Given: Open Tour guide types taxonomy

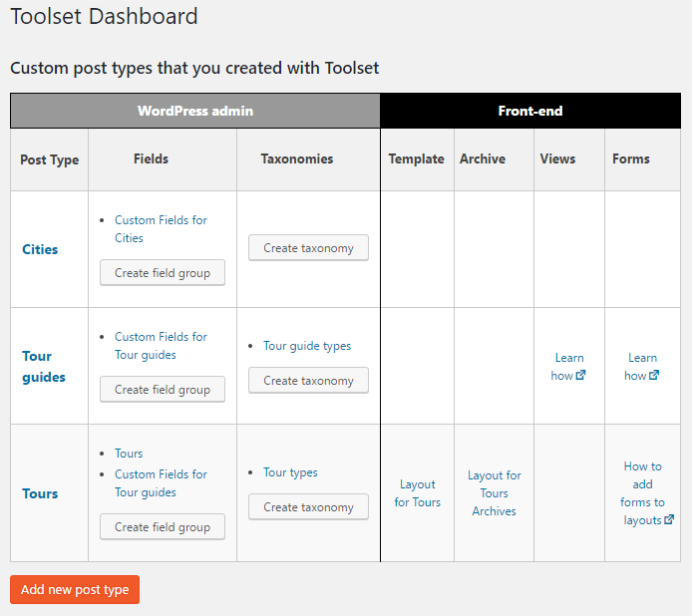Looking at the screenshot, I should pos(307,346).
